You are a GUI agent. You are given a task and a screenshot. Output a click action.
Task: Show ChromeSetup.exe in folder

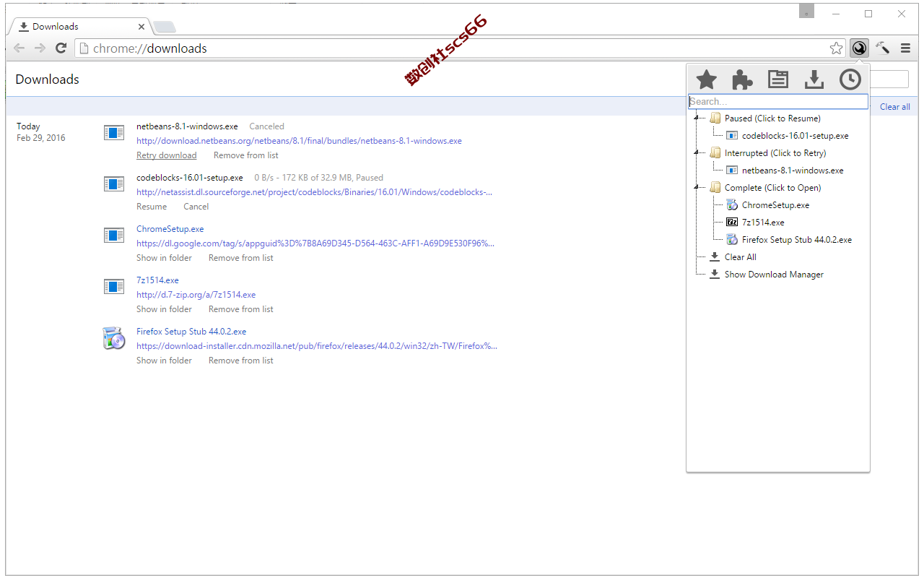click(x=164, y=258)
